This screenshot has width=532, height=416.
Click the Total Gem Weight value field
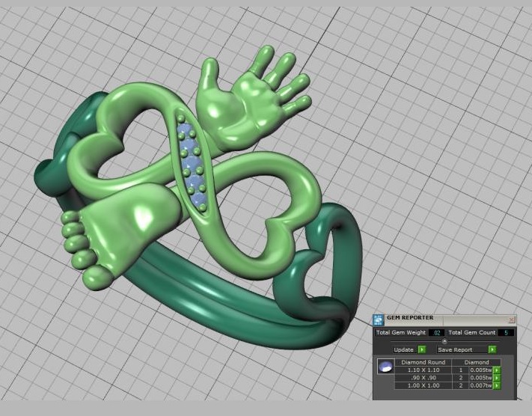point(437,331)
